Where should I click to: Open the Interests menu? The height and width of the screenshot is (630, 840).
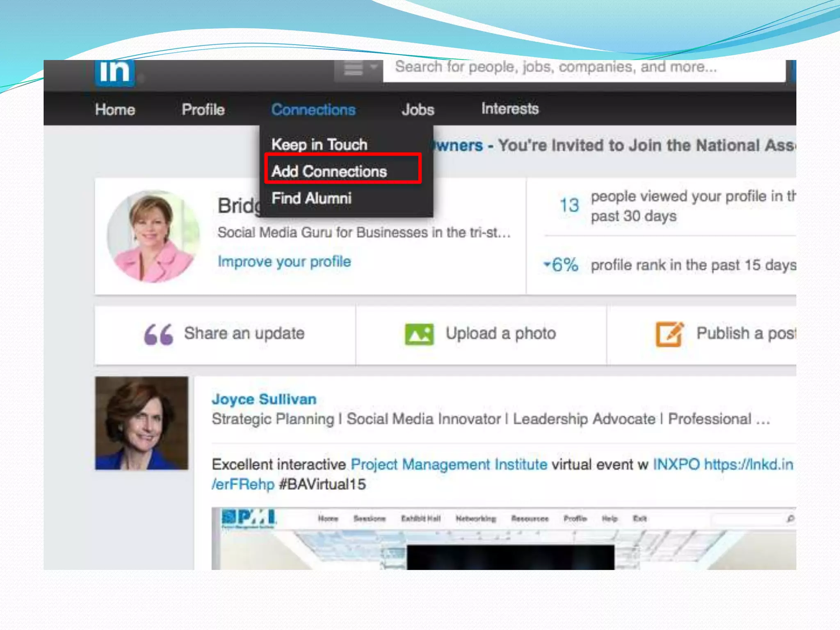click(510, 109)
